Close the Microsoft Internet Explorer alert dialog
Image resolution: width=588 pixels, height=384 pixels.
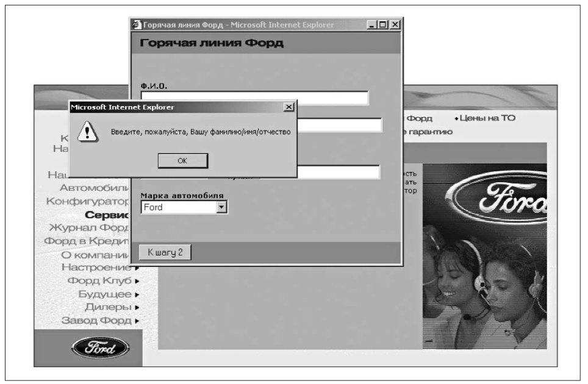[289, 107]
